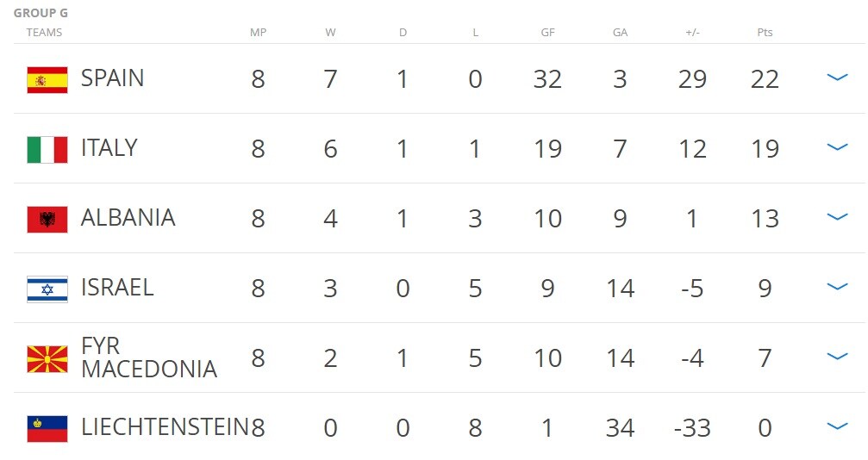The image size is (868, 460).
Task: Open the SPAIN team link
Action: 112,78
